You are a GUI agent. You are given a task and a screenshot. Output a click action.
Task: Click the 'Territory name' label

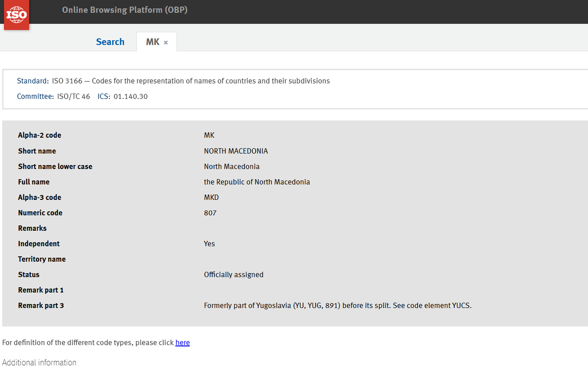coord(42,259)
